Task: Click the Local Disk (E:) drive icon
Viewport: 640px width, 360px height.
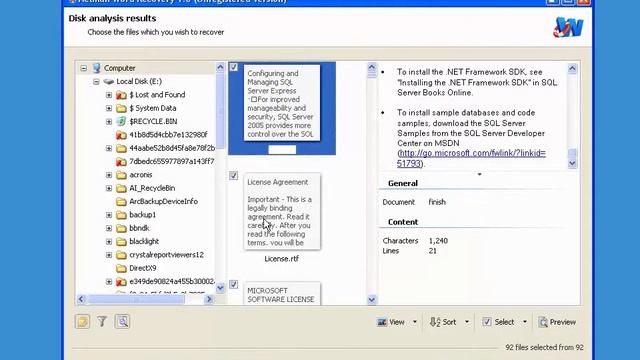Action: tap(109, 81)
